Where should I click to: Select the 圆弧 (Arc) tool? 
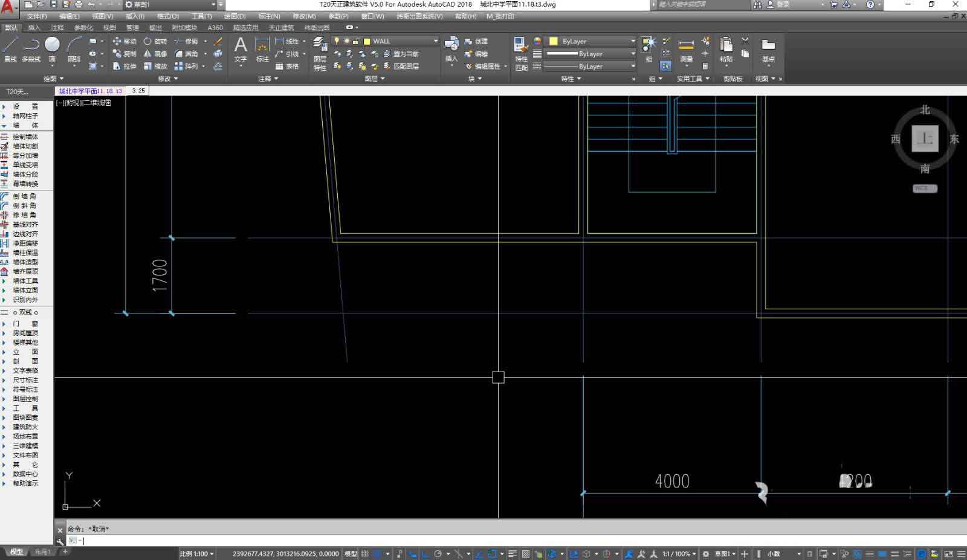(74, 48)
